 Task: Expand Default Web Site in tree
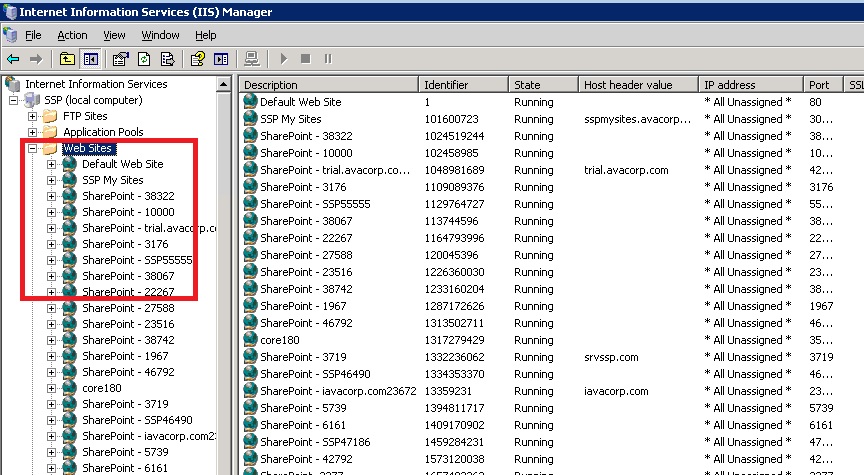[51, 164]
